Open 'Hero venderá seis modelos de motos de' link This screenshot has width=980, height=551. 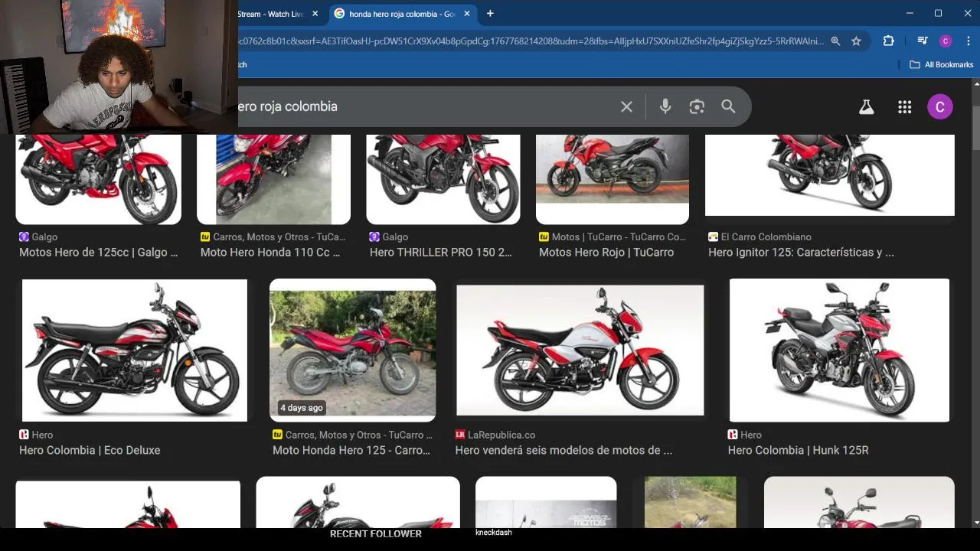563,451
